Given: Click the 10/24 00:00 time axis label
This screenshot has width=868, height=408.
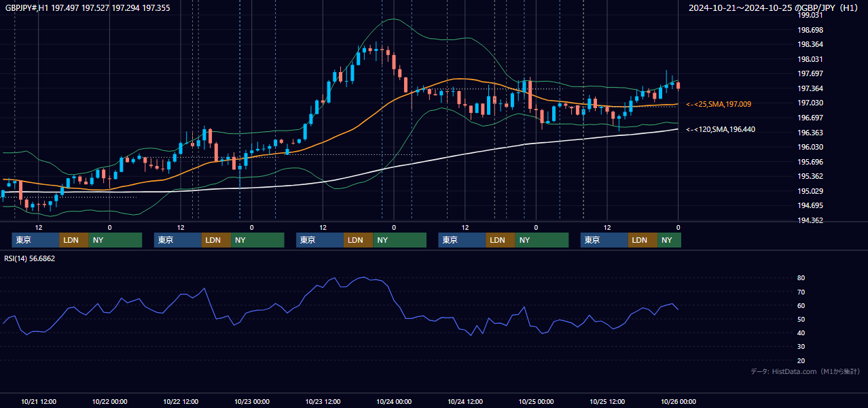Looking at the screenshot, I should (394, 402).
